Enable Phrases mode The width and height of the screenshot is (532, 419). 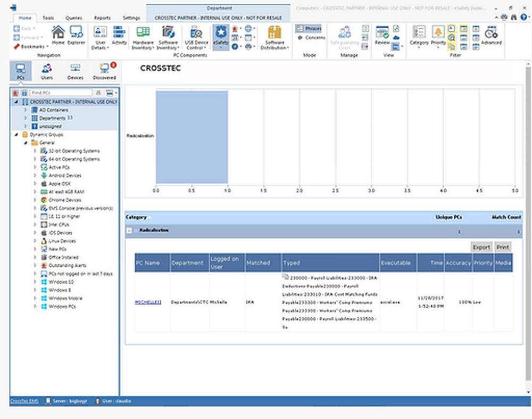(x=309, y=29)
